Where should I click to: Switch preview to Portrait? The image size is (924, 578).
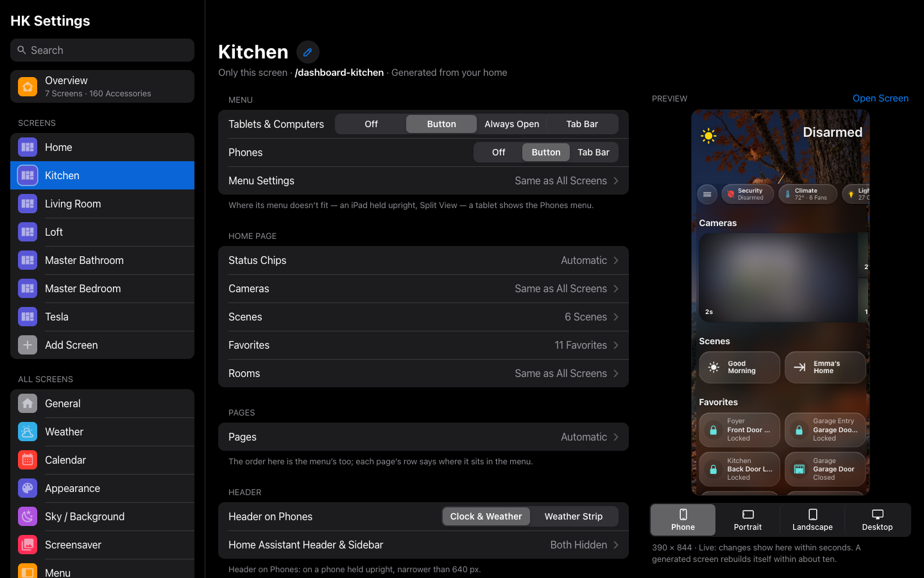[x=748, y=520]
